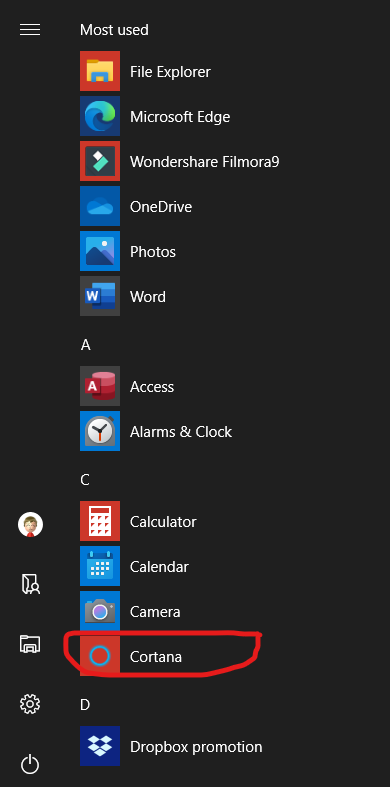Click the section D letter header
The height and width of the screenshot is (787, 390).
coord(85,705)
